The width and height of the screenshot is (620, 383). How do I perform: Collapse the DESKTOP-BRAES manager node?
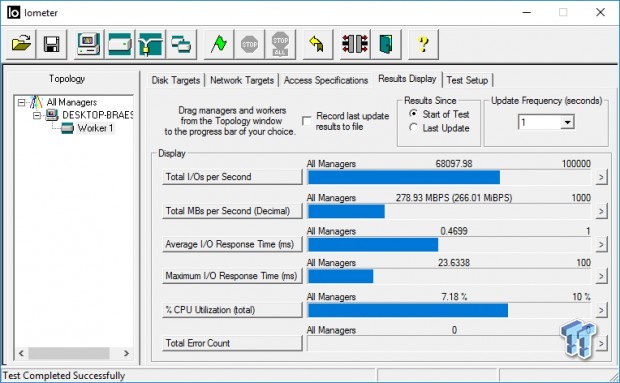coord(37,115)
